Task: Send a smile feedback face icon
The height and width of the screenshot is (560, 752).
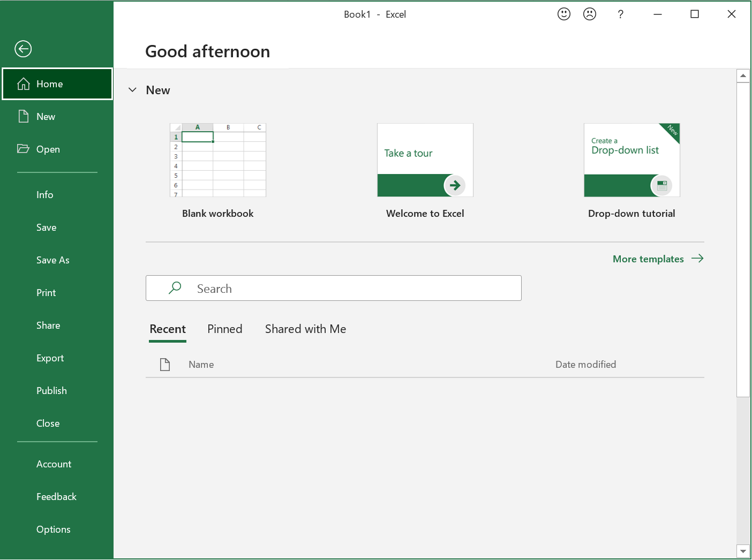Action: 564,14
